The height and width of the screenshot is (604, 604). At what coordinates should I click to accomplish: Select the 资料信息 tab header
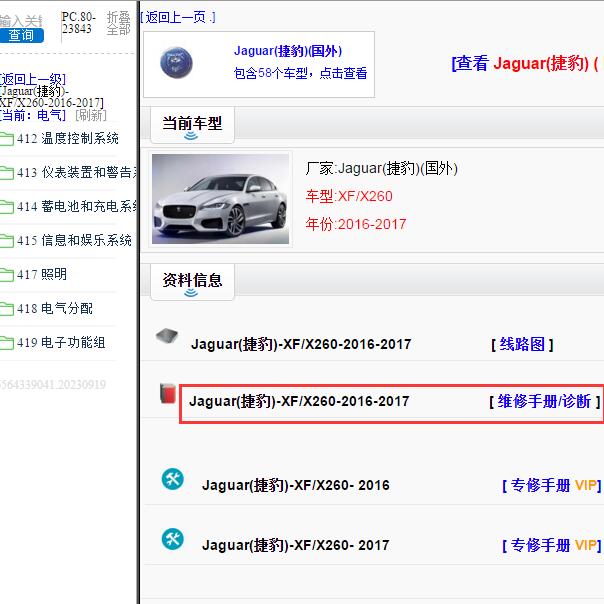pos(192,282)
